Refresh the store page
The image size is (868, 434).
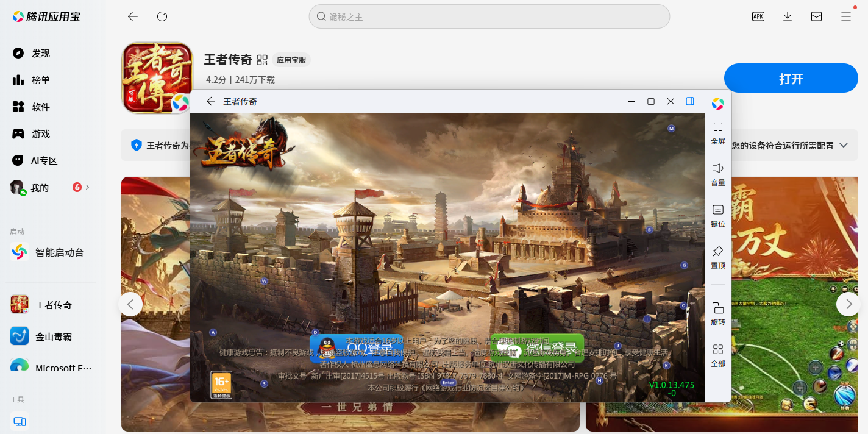(162, 16)
